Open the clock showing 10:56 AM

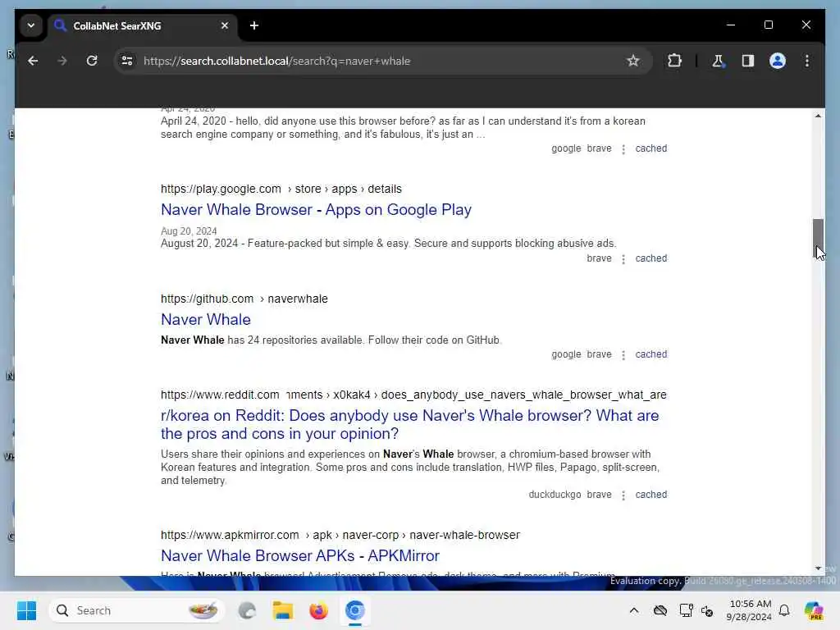(749, 610)
